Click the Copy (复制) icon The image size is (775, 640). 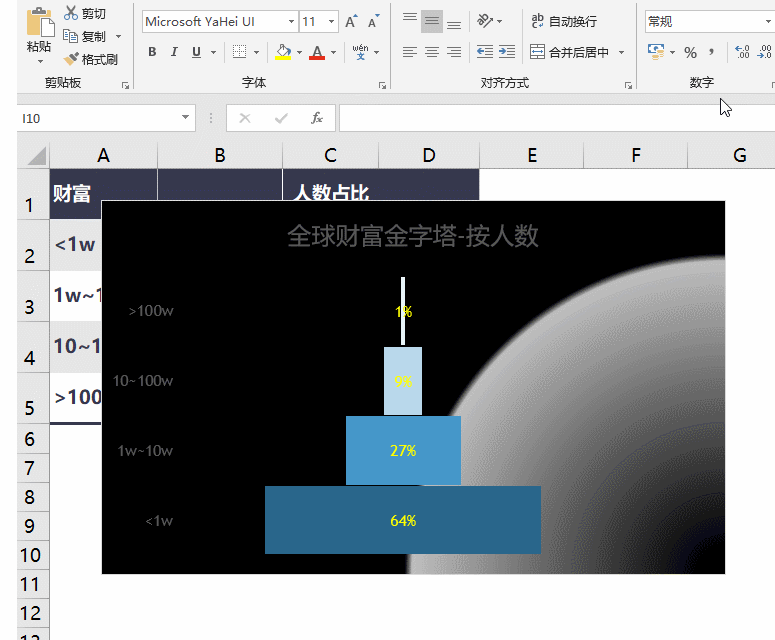[x=70, y=36]
